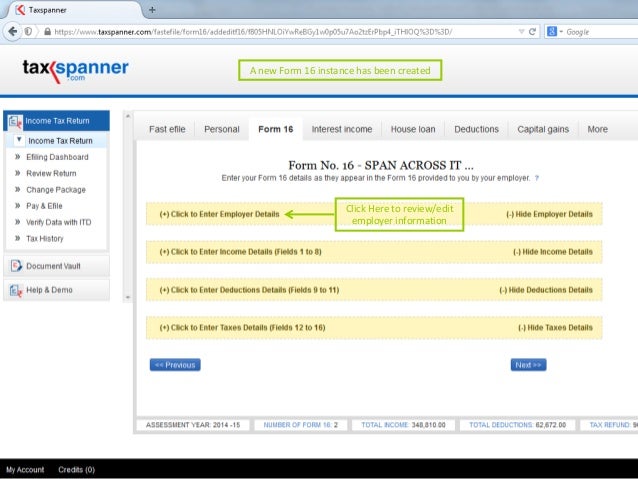The width and height of the screenshot is (638, 479).
Task: Expand Click to Enter Income Details
Action: [240, 252]
